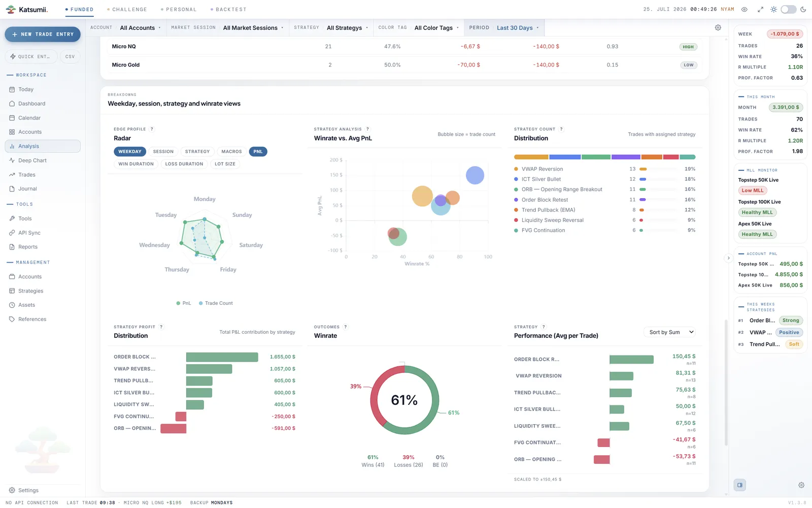Image resolution: width=812 pixels, height=508 pixels.
Task: Select the Funded tab
Action: [x=79, y=10]
